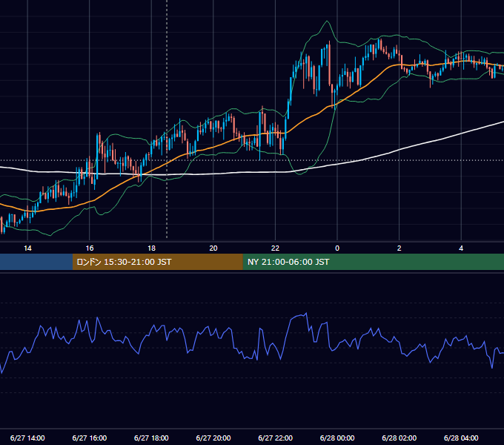Click the 6/27 20:00 date label
The height and width of the screenshot is (445, 504).
213,438
